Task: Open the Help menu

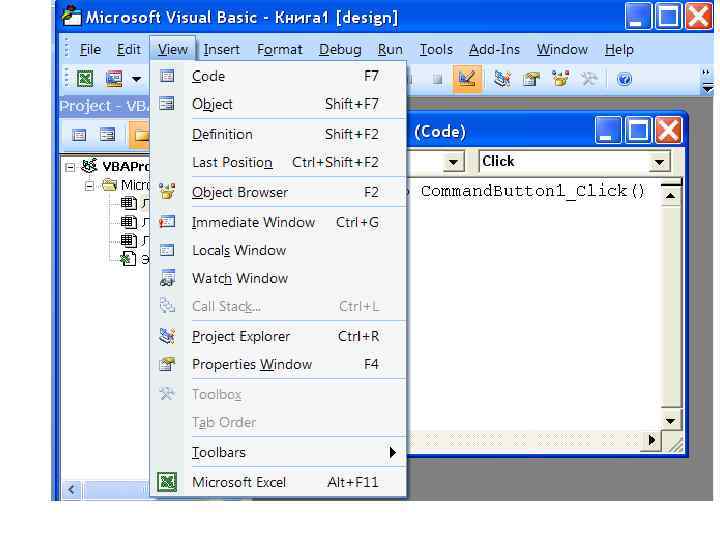Action: click(x=619, y=50)
